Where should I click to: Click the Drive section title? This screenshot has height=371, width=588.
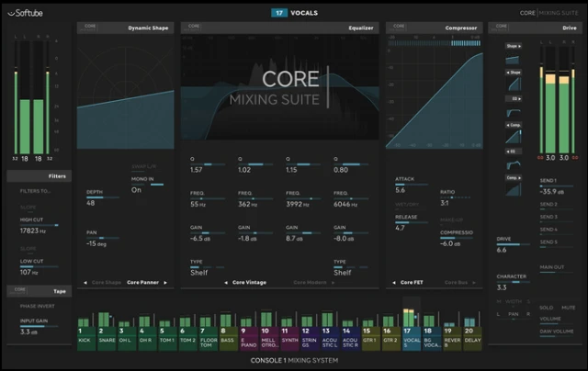pyautogui.click(x=570, y=28)
